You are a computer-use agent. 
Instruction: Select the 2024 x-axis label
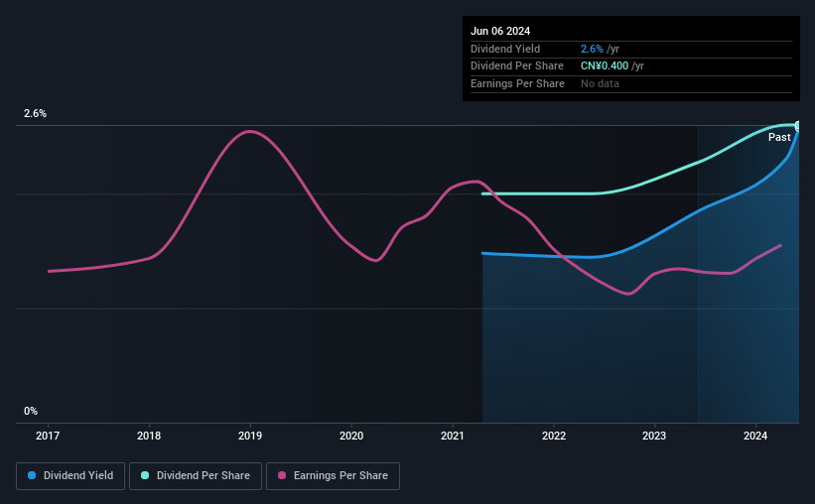click(755, 436)
